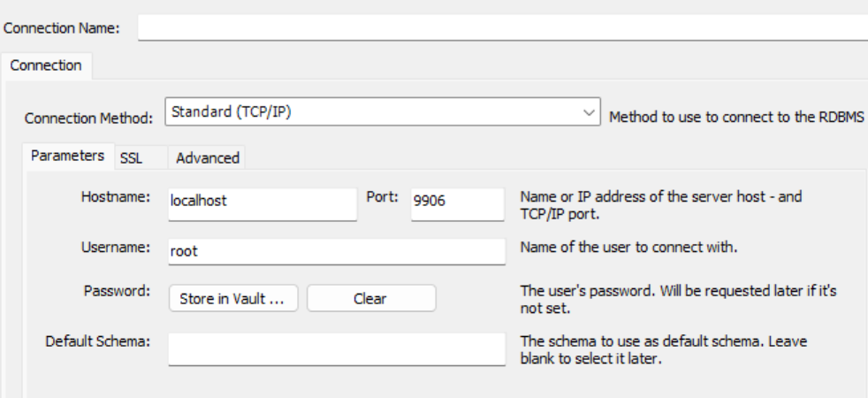The width and height of the screenshot is (868, 398).
Task: Click the Default Schema label text
Action: tap(97, 341)
